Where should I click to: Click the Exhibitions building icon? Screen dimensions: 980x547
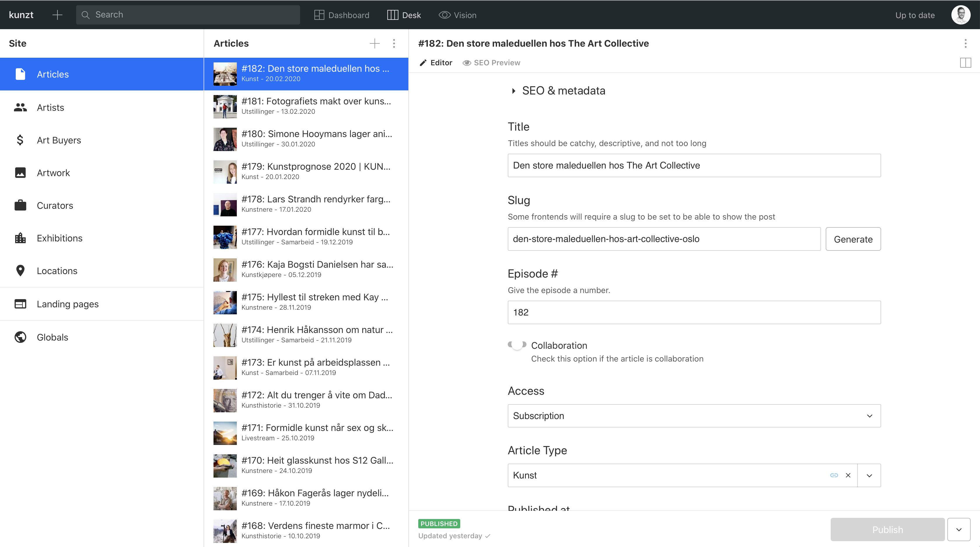tap(20, 238)
